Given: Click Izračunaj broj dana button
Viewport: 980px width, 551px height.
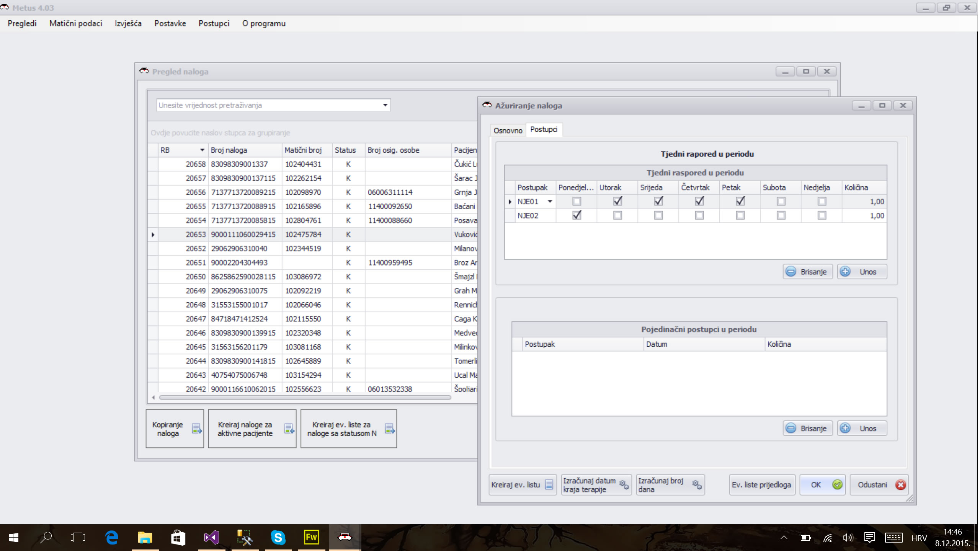Looking at the screenshot, I should [670, 485].
